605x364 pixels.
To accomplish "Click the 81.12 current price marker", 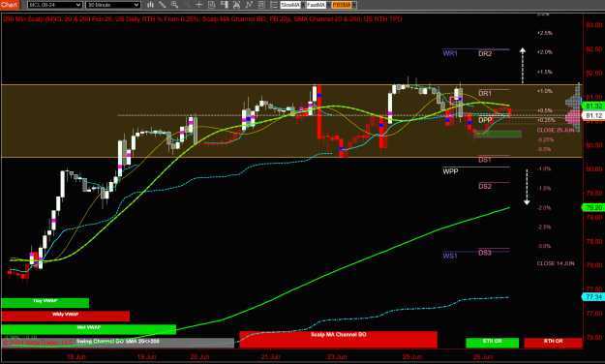I will [593, 115].
